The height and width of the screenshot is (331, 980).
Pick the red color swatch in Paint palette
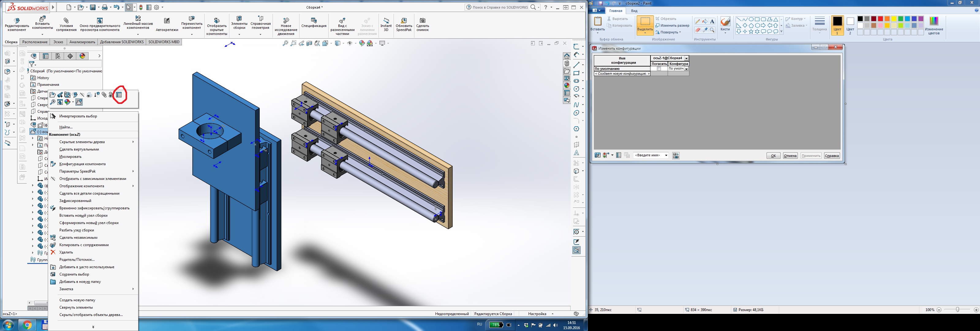(880, 19)
